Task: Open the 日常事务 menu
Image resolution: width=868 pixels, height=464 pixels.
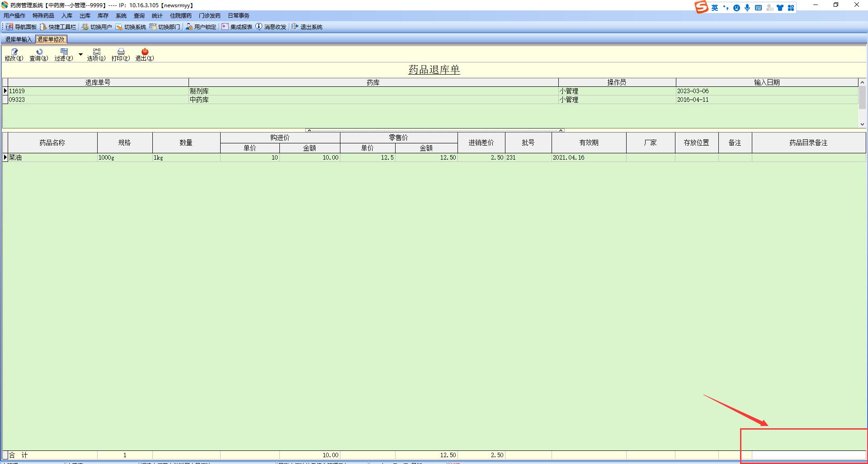Action: [x=239, y=16]
